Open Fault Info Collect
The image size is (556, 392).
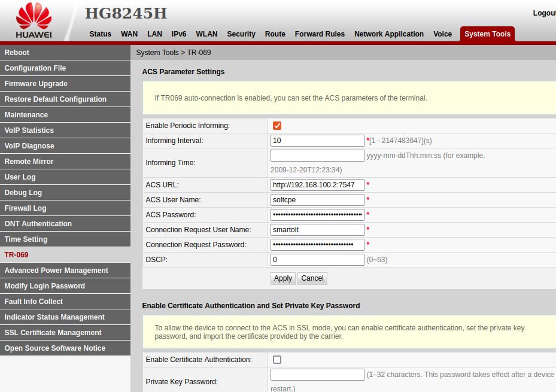(x=65, y=302)
